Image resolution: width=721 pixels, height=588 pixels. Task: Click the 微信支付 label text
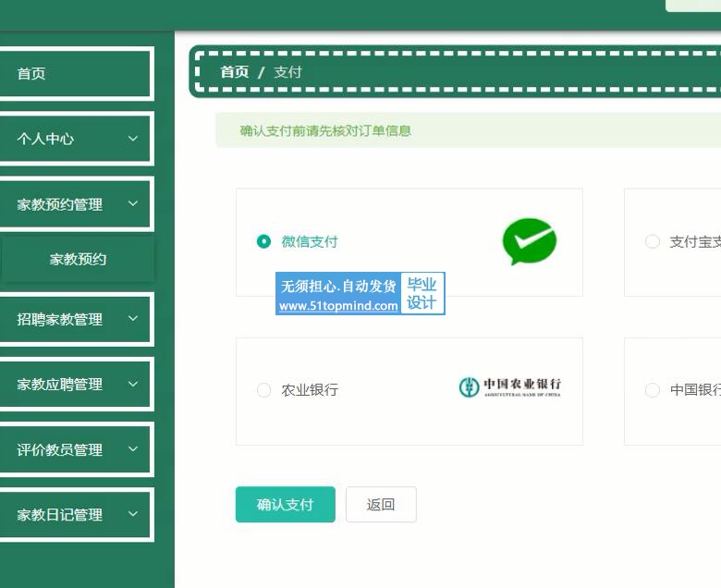310,241
